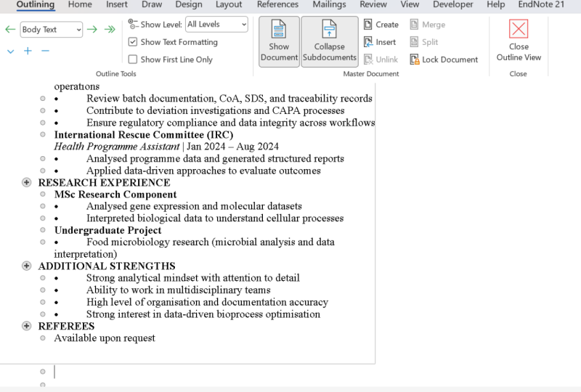This screenshot has height=392, width=581.
Task: Click the ADDITIONAL STRENGTHS heading text
Action: click(x=107, y=266)
